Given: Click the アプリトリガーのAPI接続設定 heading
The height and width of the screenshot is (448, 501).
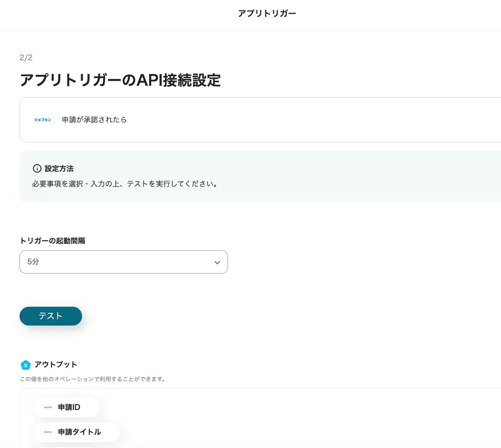Looking at the screenshot, I should 120,80.
